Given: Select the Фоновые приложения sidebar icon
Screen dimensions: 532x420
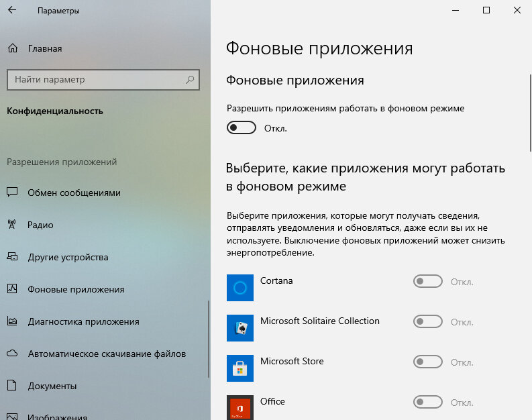Looking at the screenshot, I should pyautogui.click(x=12, y=288).
